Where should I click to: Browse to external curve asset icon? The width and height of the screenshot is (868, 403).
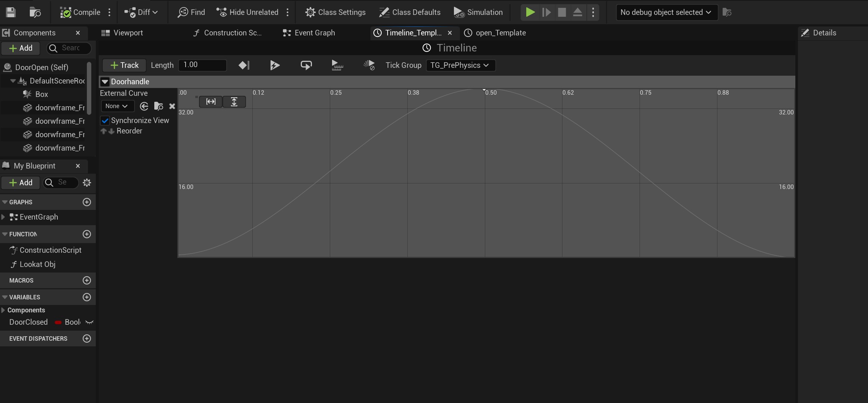pos(158,106)
